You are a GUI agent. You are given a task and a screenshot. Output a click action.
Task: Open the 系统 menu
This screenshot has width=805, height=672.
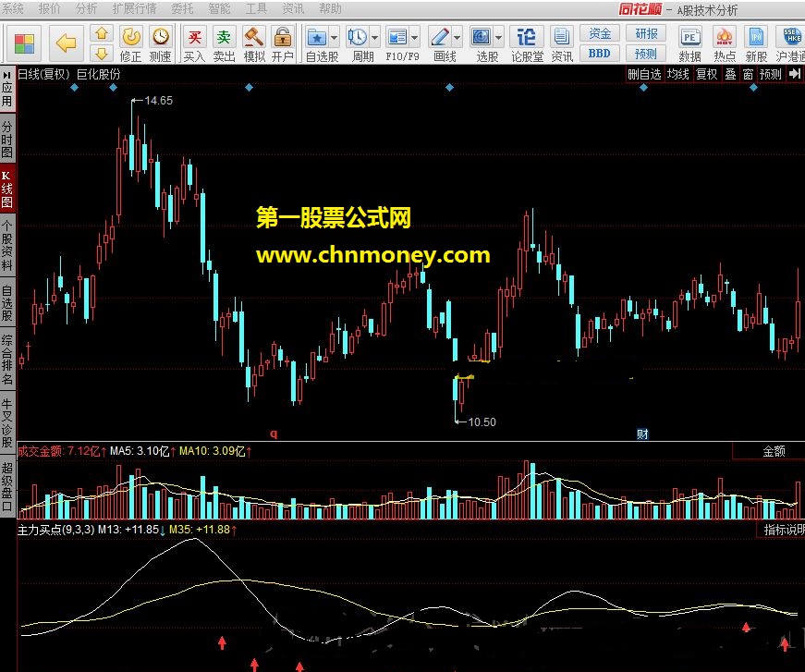click(x=13, y=8)
